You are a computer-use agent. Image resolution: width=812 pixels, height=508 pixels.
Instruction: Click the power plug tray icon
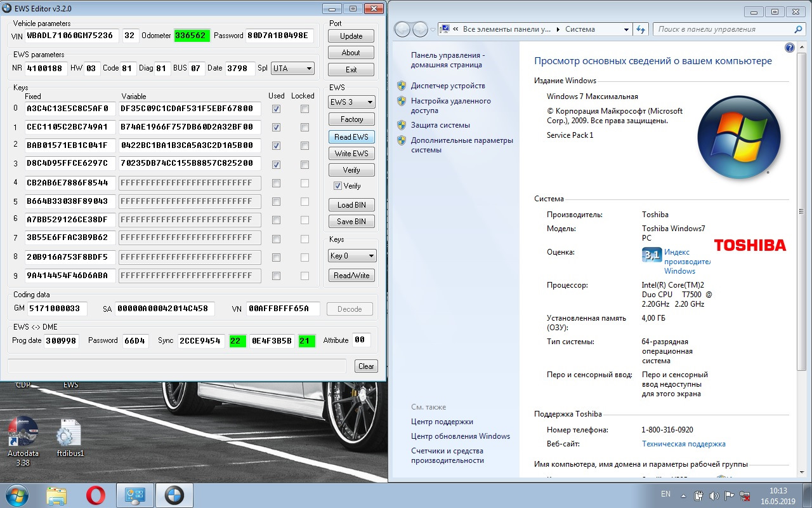tap(699, 495)
